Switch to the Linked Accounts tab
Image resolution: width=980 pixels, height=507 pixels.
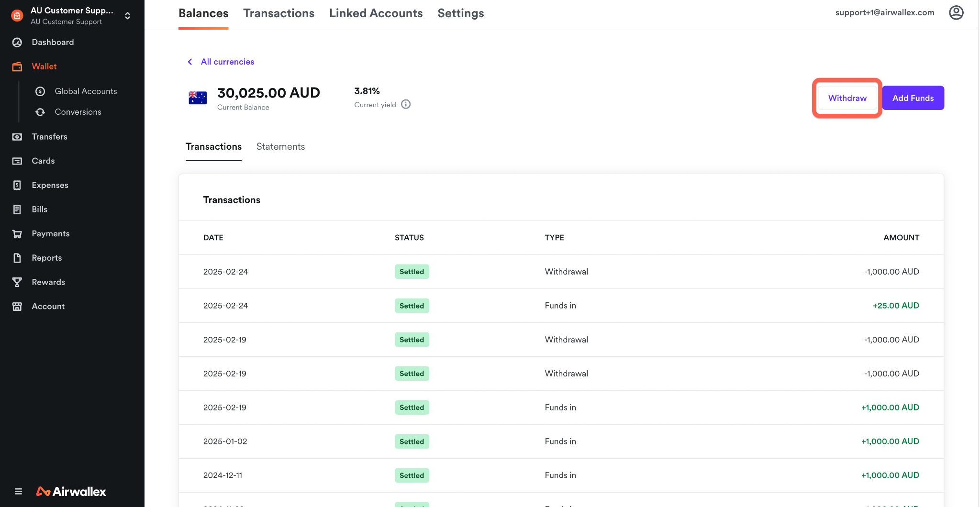click(x=376, y=13)
